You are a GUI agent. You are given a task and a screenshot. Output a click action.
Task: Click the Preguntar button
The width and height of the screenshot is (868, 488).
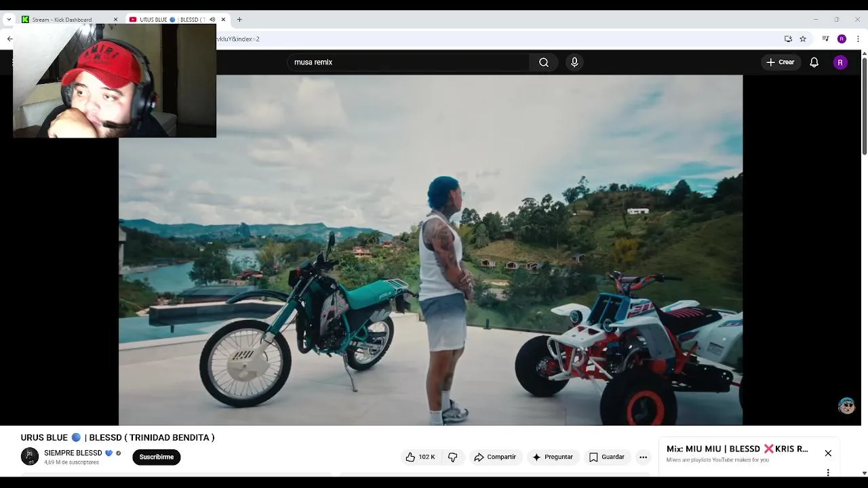click(x=553, y=457)
